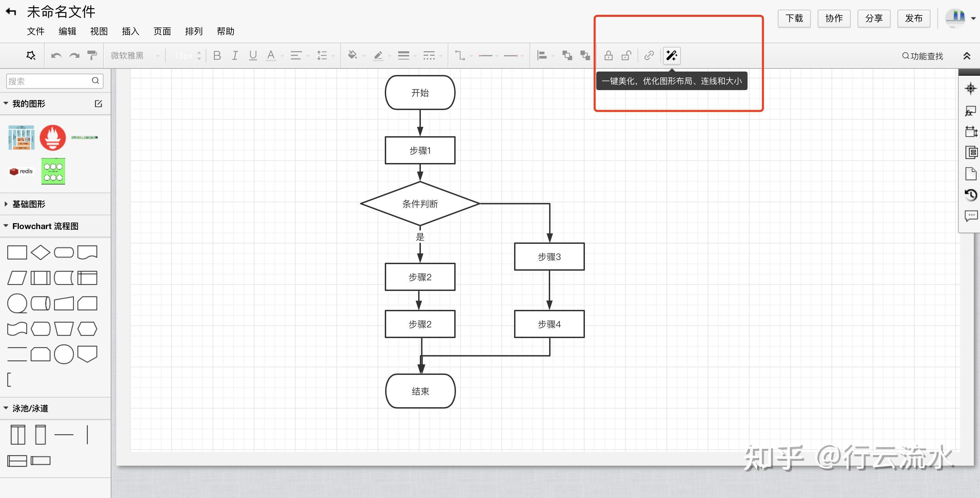
Task: Click the 分享 button
Action: tap(873, 18)
